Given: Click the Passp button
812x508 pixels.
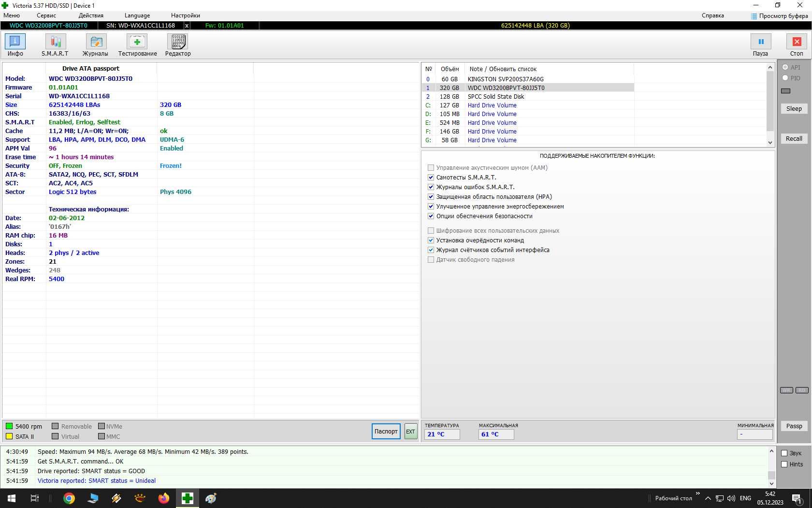Looking at the screenshot, I should point(794,426).
